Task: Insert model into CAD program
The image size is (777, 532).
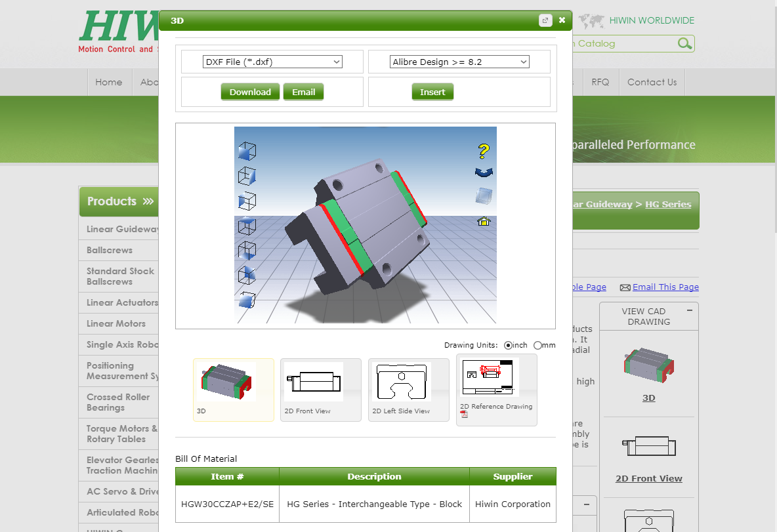Action: [x=432, y=92]
